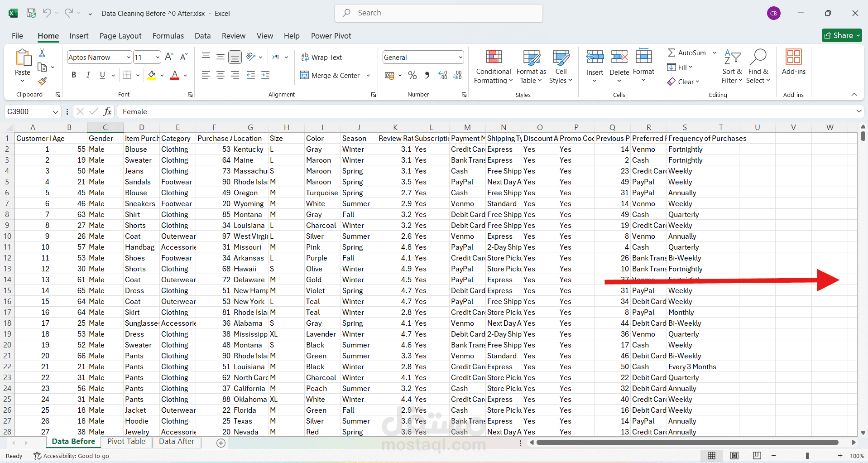This screenshot has height=463, width=868.
Task: Select Normal view icon in status bar
Action: [712, 456]
